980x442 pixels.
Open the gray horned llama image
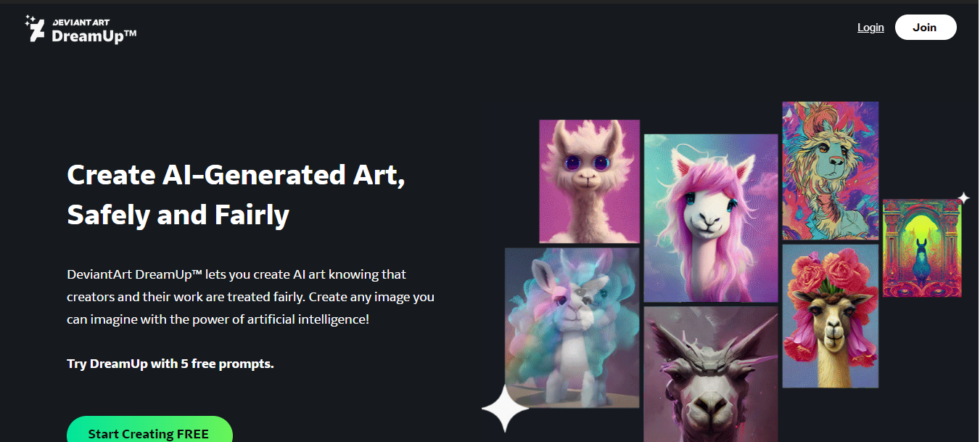point(711,375)
